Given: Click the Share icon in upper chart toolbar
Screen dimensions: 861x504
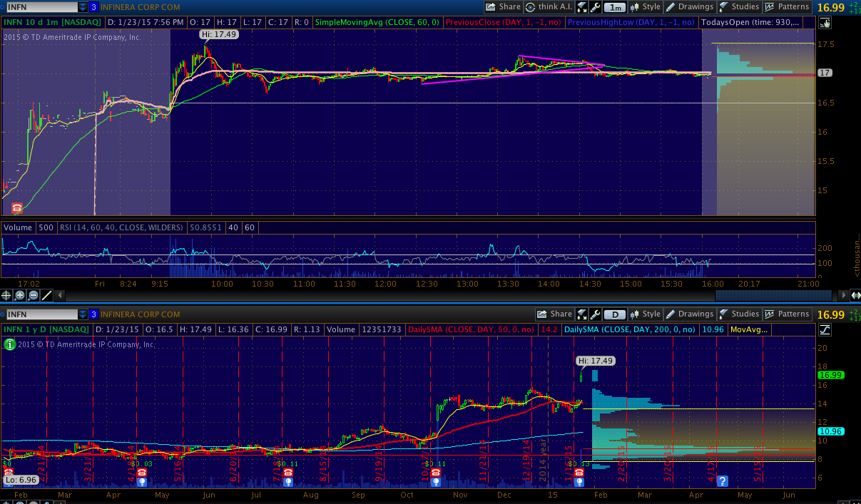Looking at the screenshot, I should (x=503, y=7).
